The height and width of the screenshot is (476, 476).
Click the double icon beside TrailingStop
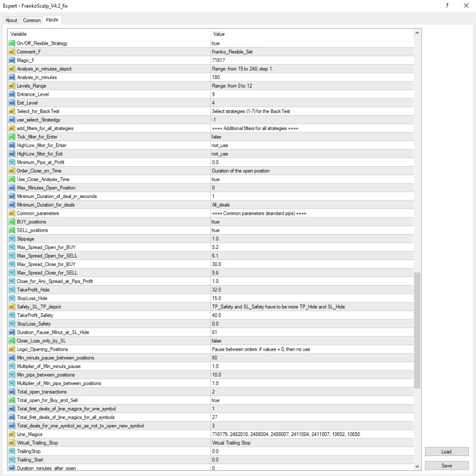pos(12,451)
